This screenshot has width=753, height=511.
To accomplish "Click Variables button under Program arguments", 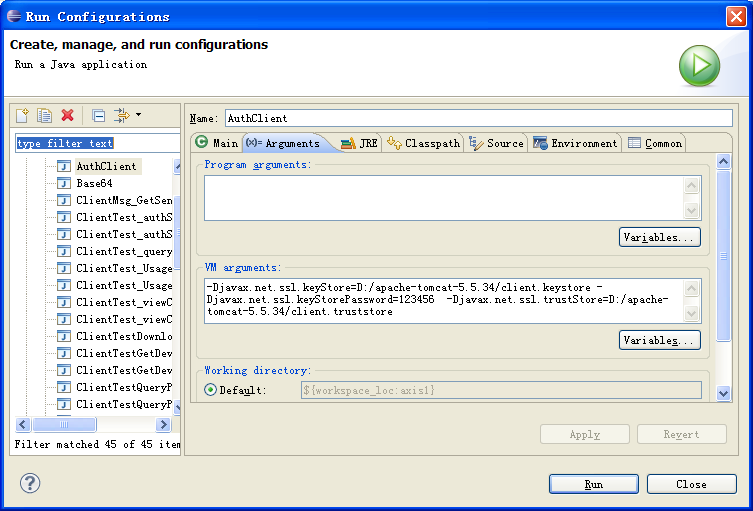I will [x=659, y=237].
